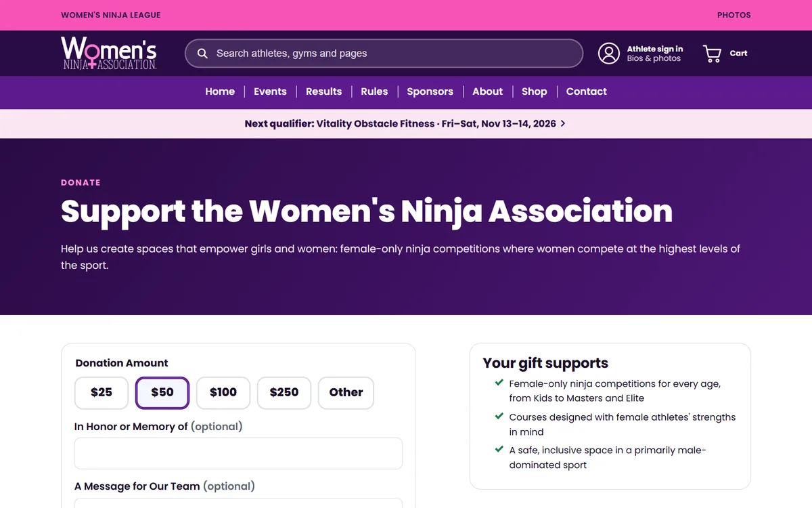This screenshot has width=812, height=508.
Task: Click the Your gift supports heading
Action: [545, 363]
